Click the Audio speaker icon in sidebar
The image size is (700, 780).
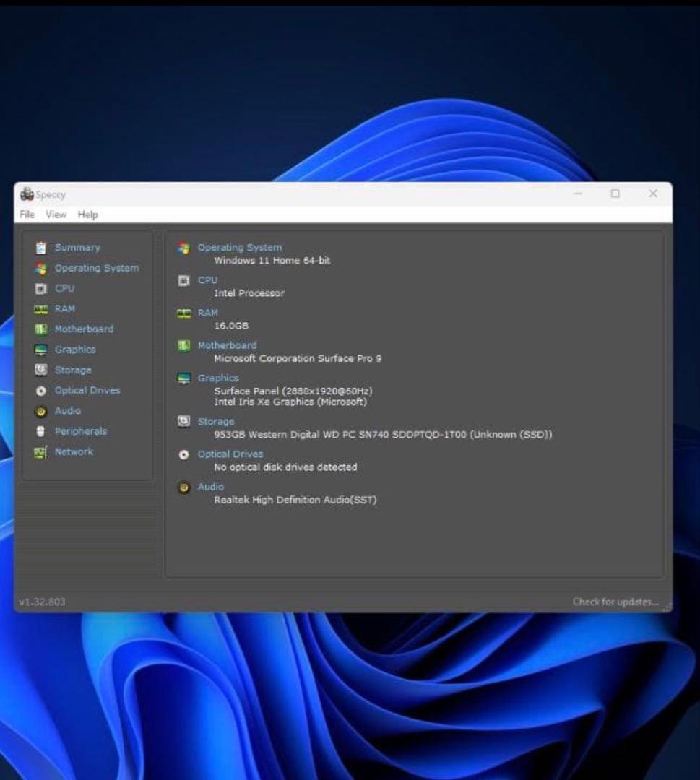41,411
